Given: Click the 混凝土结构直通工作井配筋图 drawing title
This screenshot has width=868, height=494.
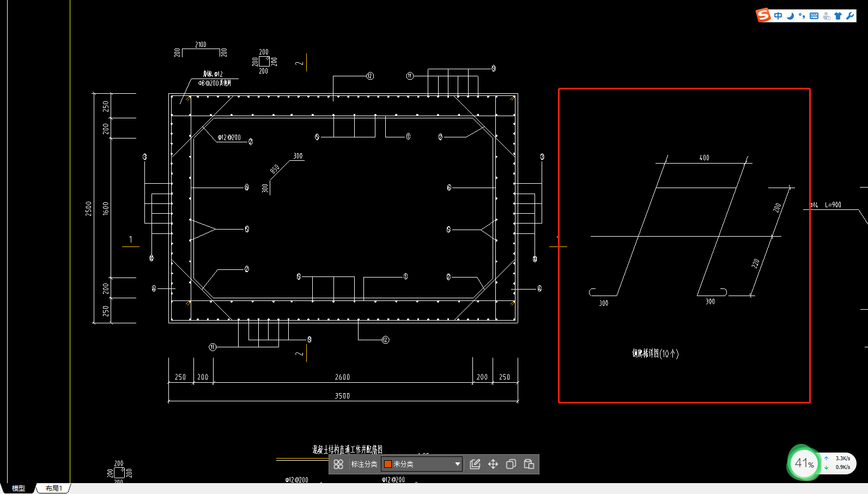Looking at the screenshot, I should [x=347, y=449].
